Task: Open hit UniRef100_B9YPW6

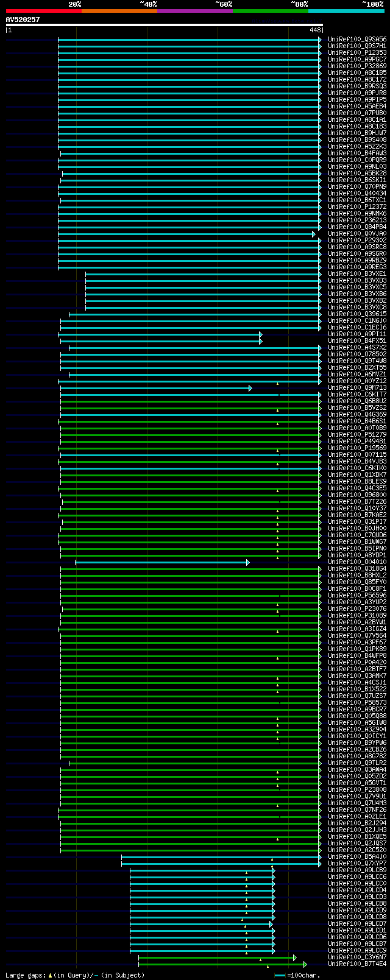Action: 357,742
